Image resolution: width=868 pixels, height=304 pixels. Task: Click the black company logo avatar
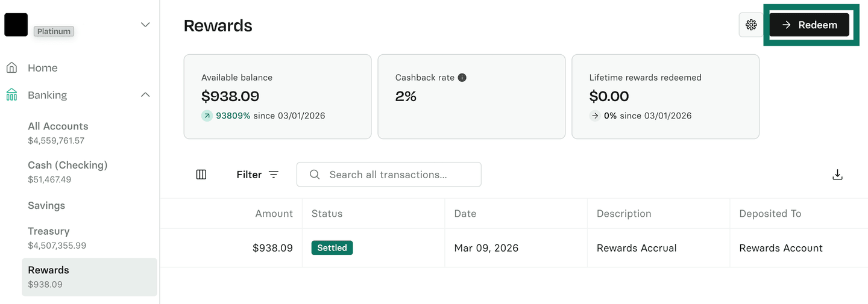coord(16,25)
